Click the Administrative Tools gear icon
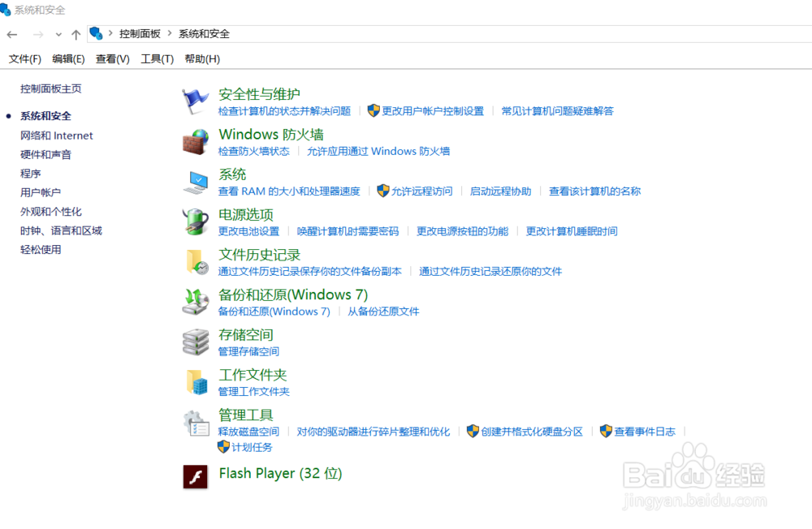 [x=196, y=423]
